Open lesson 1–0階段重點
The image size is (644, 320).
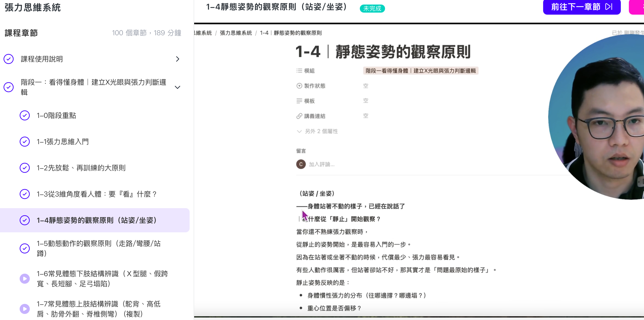(x=56, y=115)
